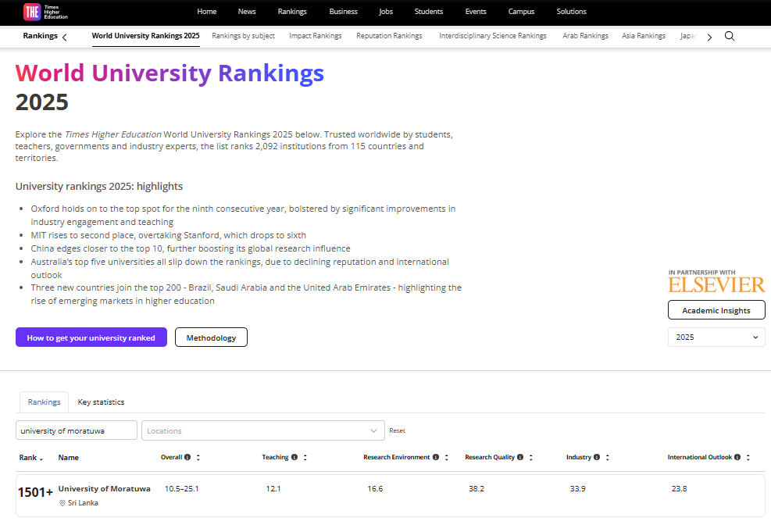Click overall score 10.5–25.1
Screen dimensions: 771x532
coord(181,489)
